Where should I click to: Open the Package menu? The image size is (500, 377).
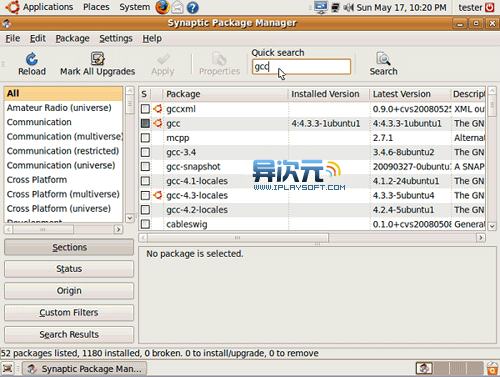pos(72,39)
